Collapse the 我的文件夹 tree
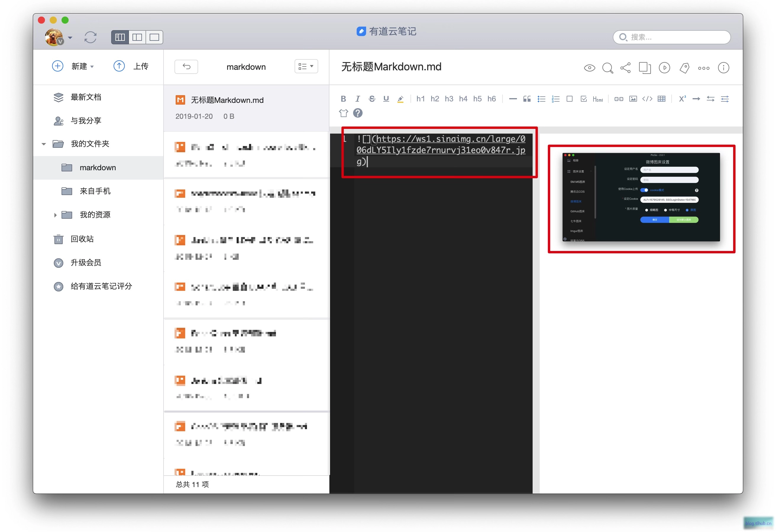776x532 pixels. [44, 144]
